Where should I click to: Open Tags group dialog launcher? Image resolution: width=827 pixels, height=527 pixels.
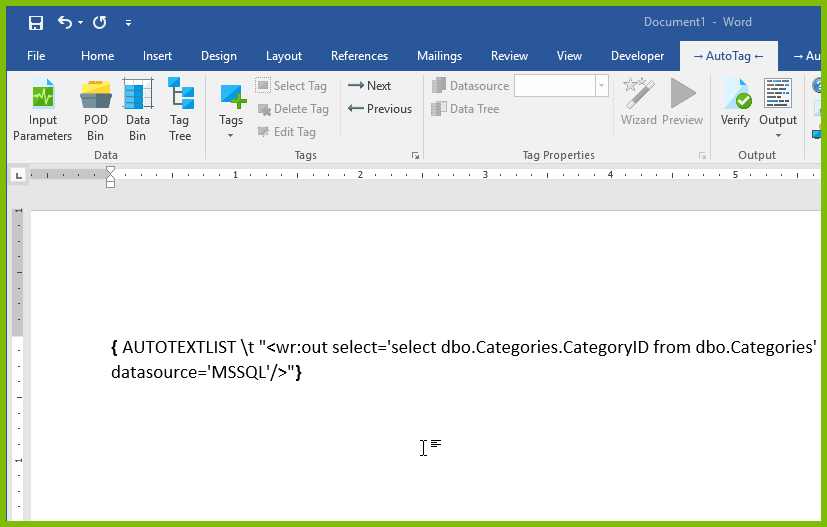coord(416,156)
